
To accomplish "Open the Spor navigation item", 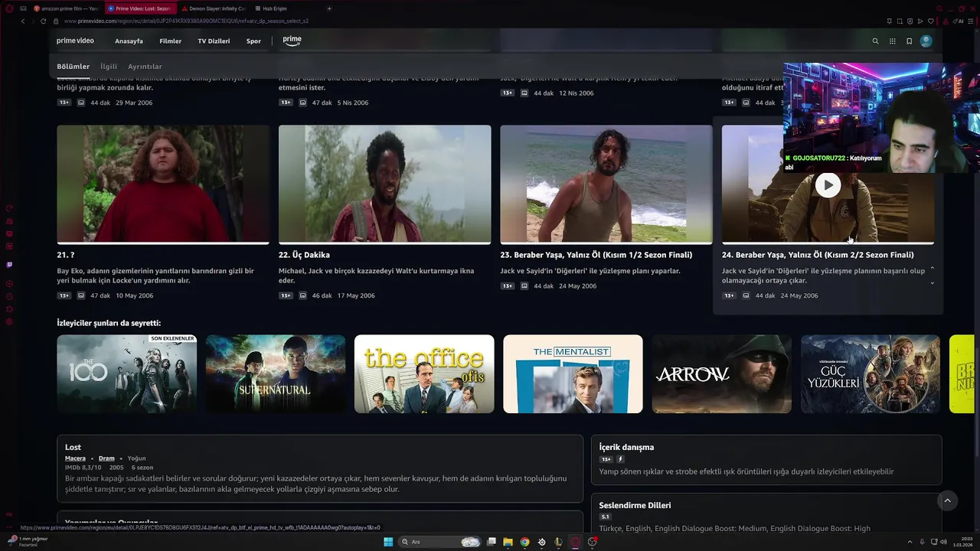I will 253,41.
